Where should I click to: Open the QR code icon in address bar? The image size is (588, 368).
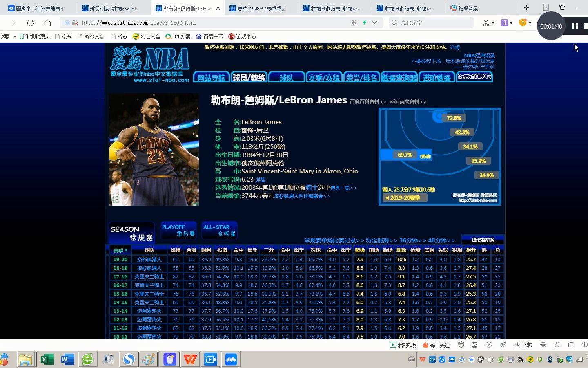coord(354,23)
